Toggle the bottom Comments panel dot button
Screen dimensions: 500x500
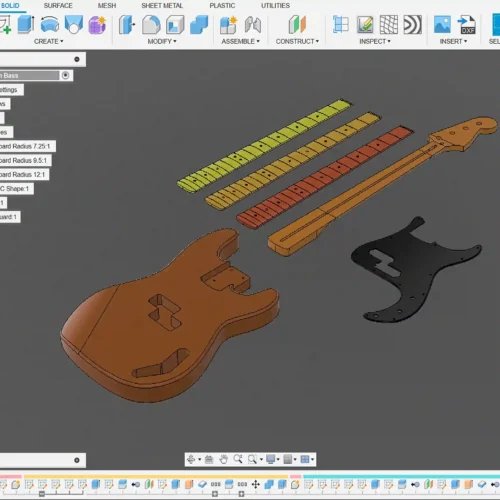[x=77, y=460]
